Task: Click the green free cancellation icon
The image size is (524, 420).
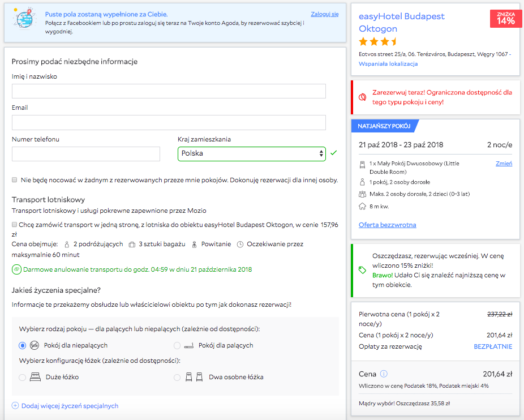Action: [16, 269]
